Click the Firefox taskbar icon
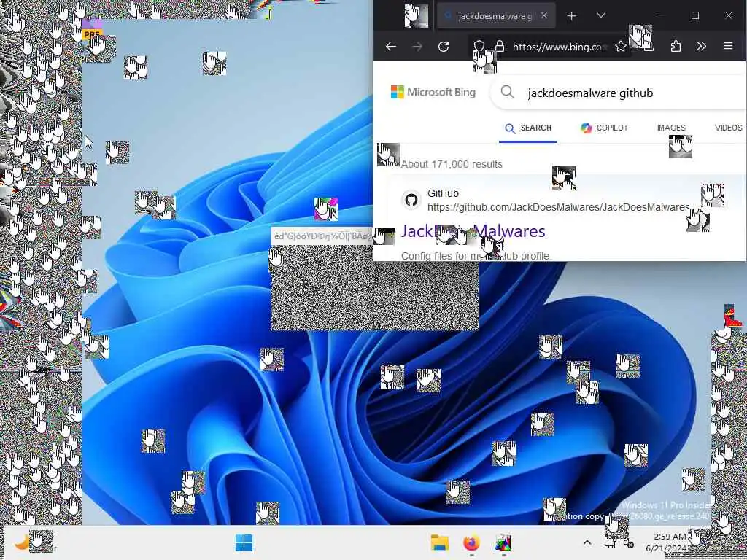 (471, 542)
